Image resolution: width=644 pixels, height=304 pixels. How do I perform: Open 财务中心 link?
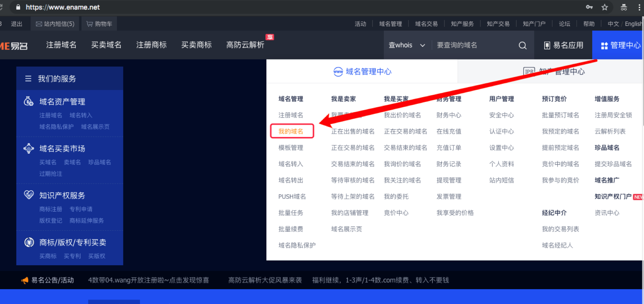point(448,115)
